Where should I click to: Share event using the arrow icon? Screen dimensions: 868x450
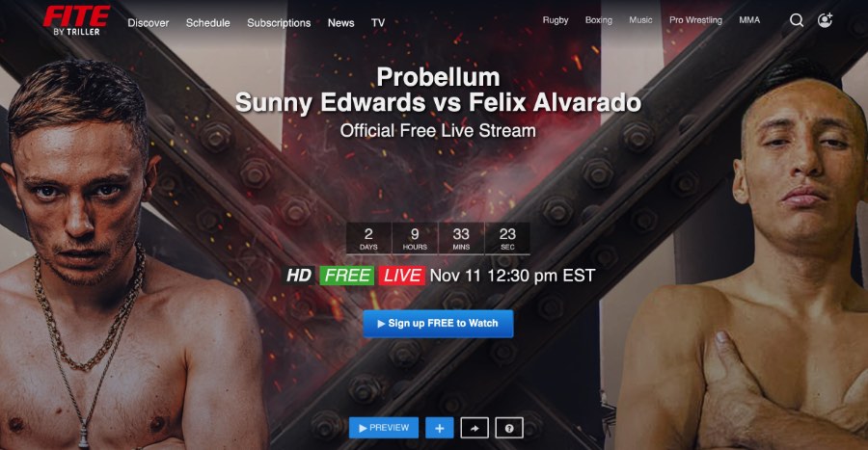475,428
